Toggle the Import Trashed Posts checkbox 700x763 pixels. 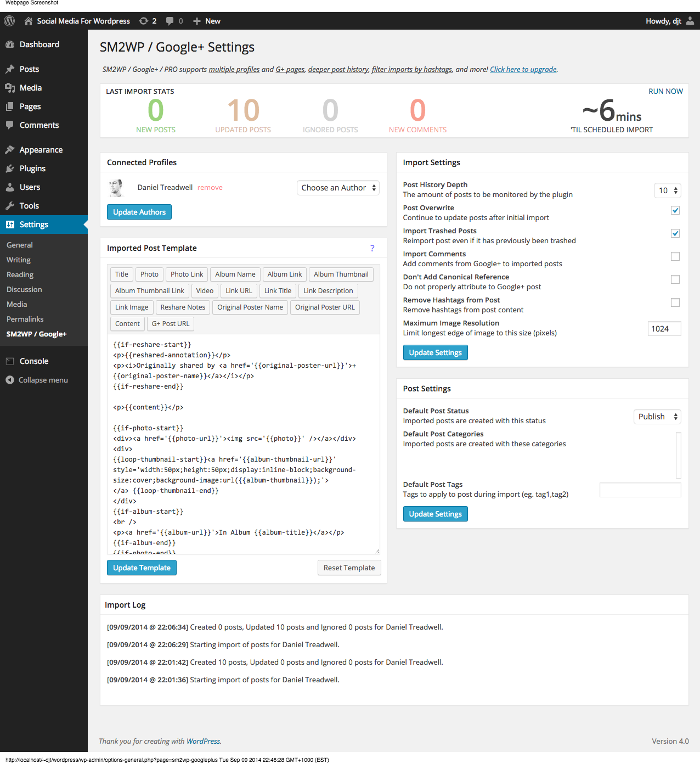pyautogui.click(x=675, y=233)
